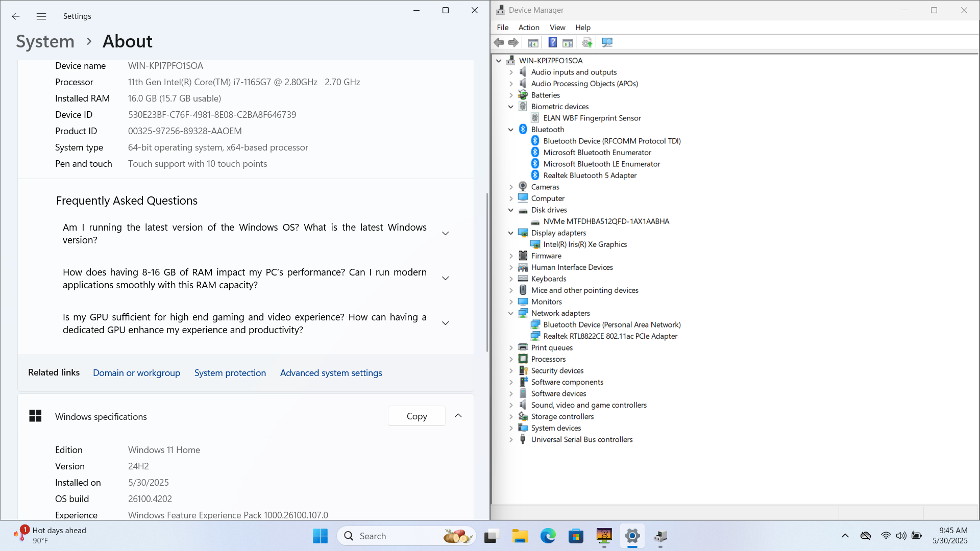980x551 pixels.
Task: Open Settings hamburger navigation menu
Action: pos(41,16)
